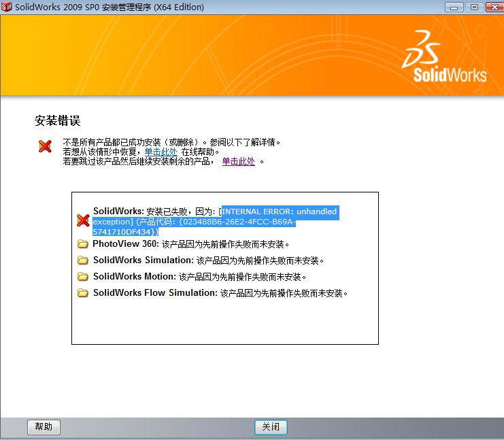The width and height of the screenshot is (504, 440).
Task: Click the SolidWorks Flow Simulation message row
Action: tap(220, 293)
